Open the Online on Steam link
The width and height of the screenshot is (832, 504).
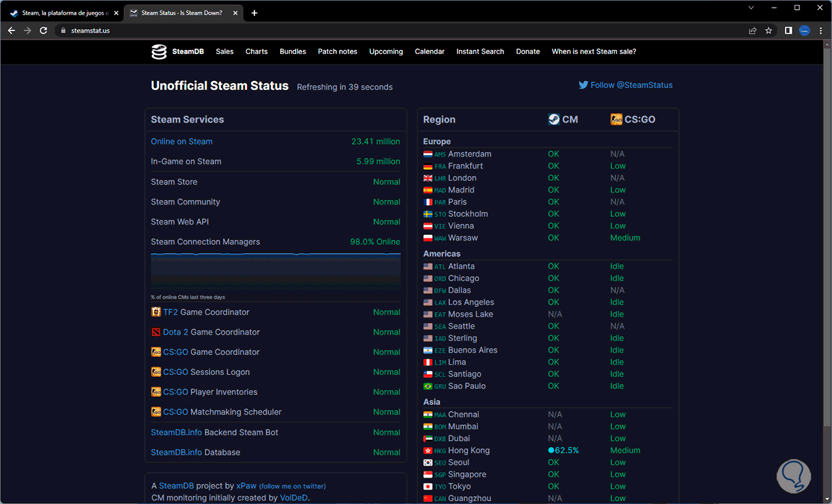(x=182, y=141)
